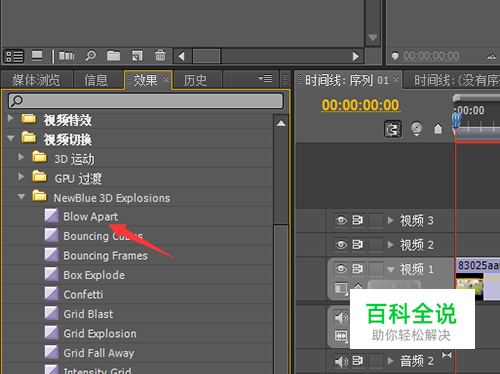The width and height of the screenshot is (500, 374).
Task: Toggle track lock box on 视频 2
Action: (x=376, y=245)
